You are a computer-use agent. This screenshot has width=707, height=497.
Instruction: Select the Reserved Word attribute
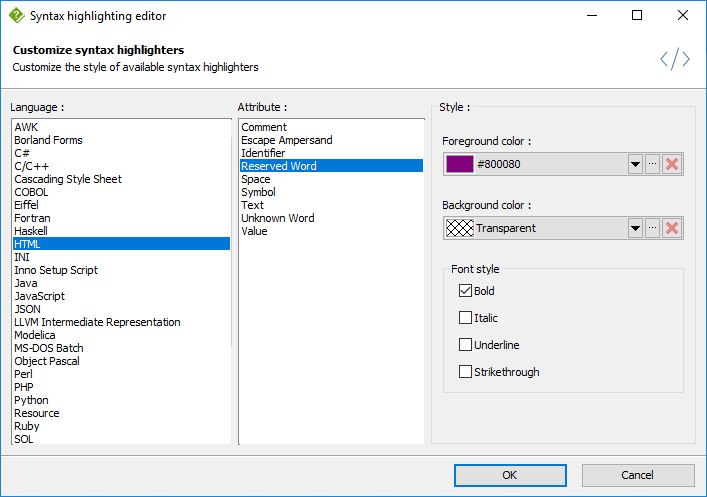point(331,166)
